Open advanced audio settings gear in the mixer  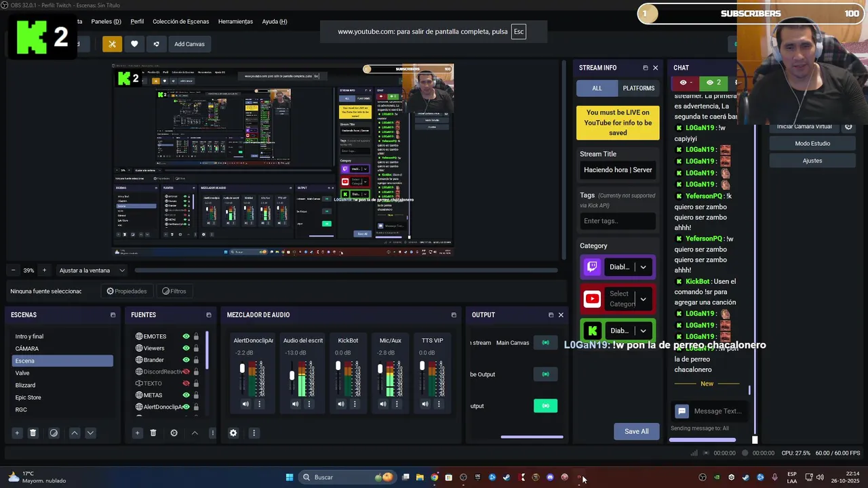(233, 433)
